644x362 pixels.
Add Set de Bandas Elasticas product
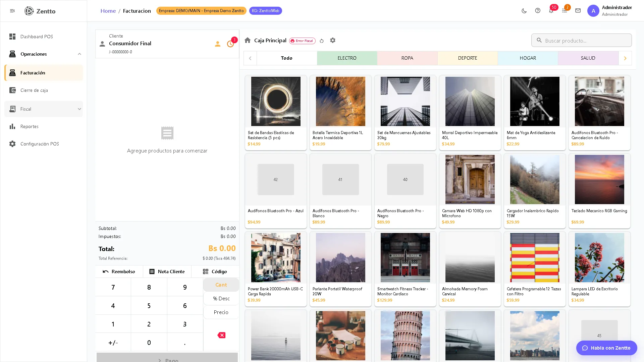276,113
